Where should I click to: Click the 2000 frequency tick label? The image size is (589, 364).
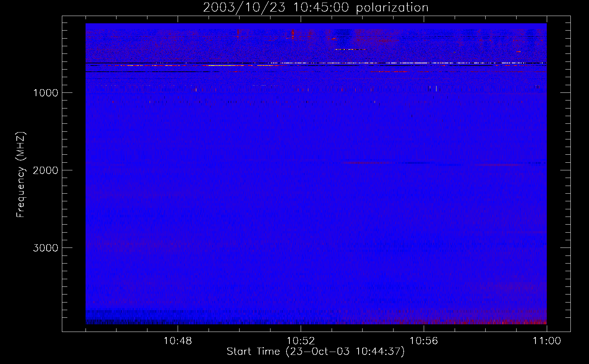46,170
